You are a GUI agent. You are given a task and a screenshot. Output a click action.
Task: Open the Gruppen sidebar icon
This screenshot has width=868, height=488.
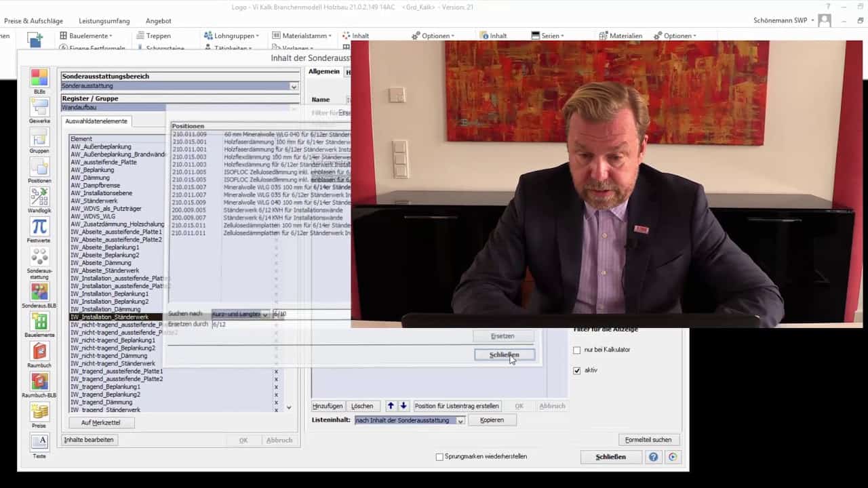tap(39, 137)
